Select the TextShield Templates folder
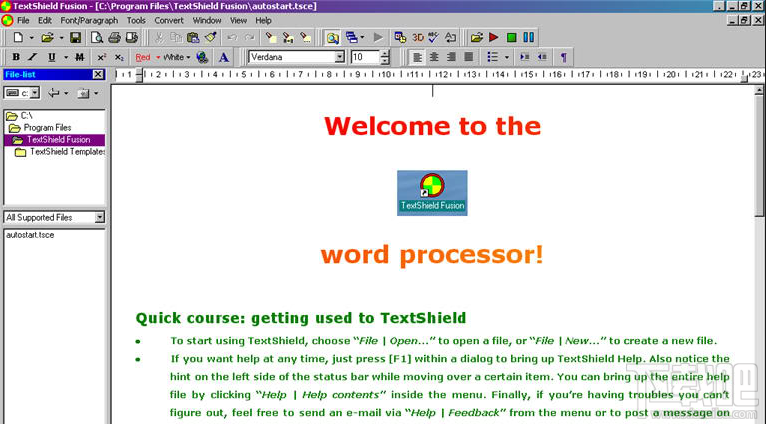 60,152
